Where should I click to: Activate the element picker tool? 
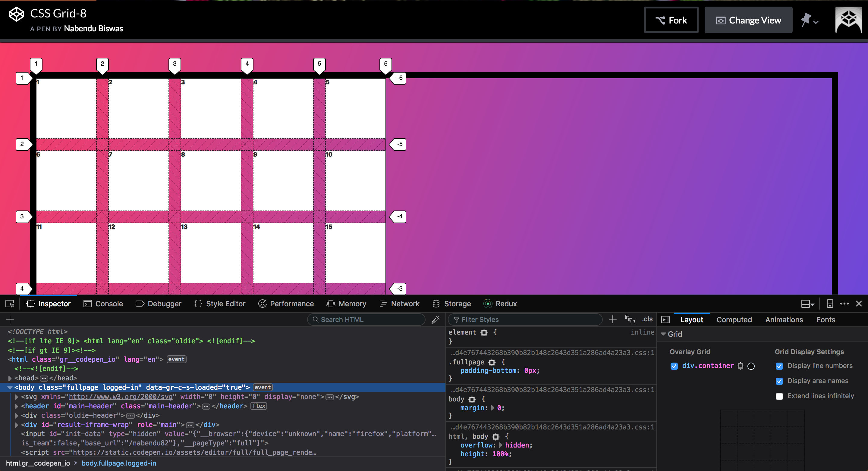(10, 304)
